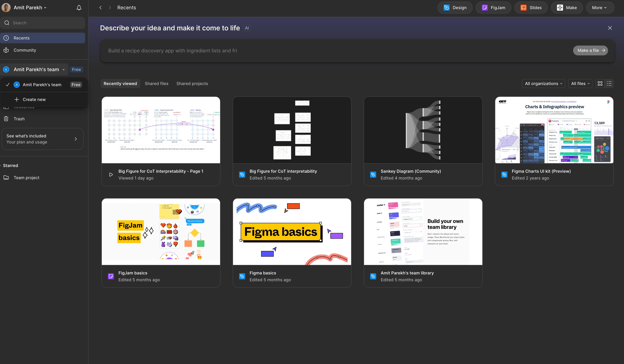Click file name 'Big Figure for CoT interpretability'

(x=283, y=171)
